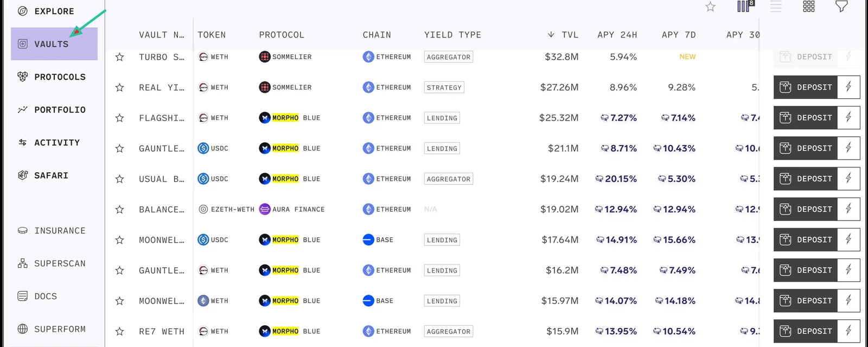Sort by TVL column arrow
This screenshot has height=347, width=868.
pyautogui.click(x=551, y=35)
